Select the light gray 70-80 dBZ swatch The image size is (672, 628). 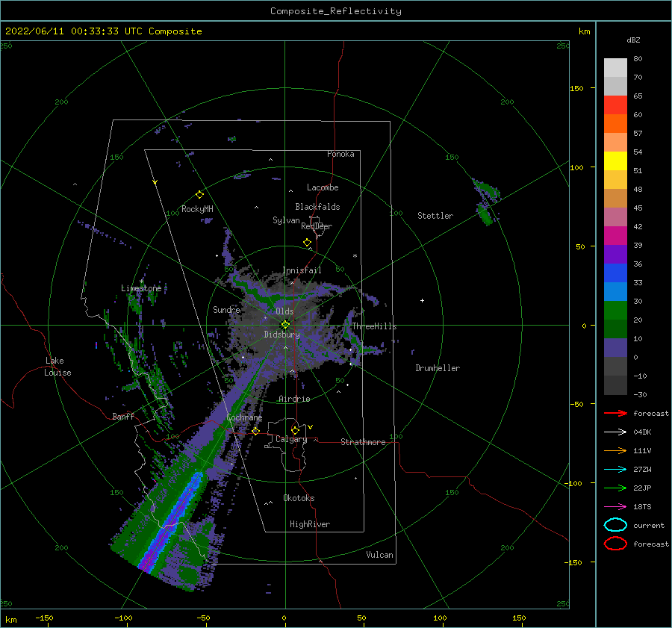click(x=615, y=68)
